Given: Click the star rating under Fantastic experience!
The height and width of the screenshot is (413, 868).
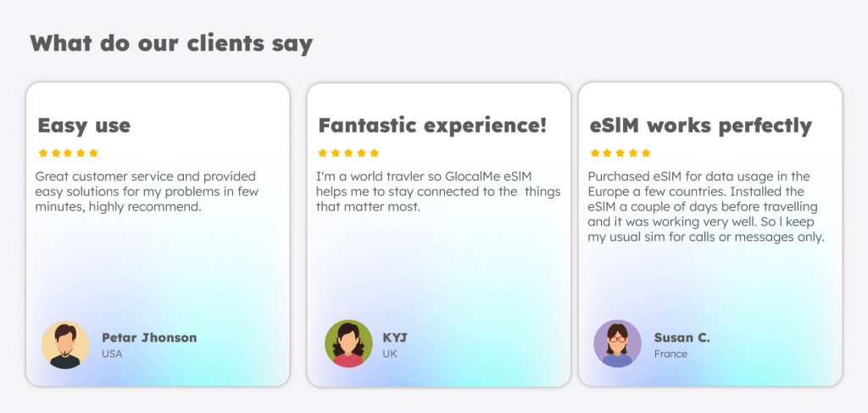Looking at the screenshot, I should pyautogui.click(x=348, y=153).
